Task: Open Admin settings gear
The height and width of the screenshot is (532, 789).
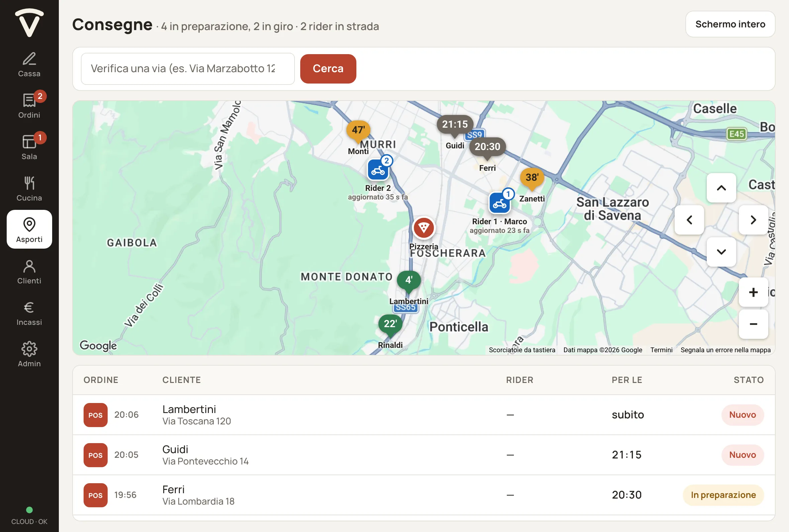Action: [x=29, y=354]
